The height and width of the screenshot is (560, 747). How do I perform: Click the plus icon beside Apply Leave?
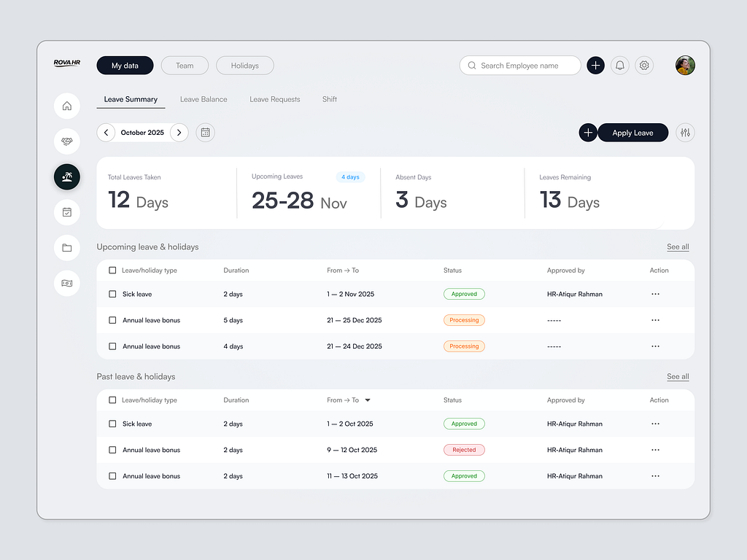tap(588, 133)
